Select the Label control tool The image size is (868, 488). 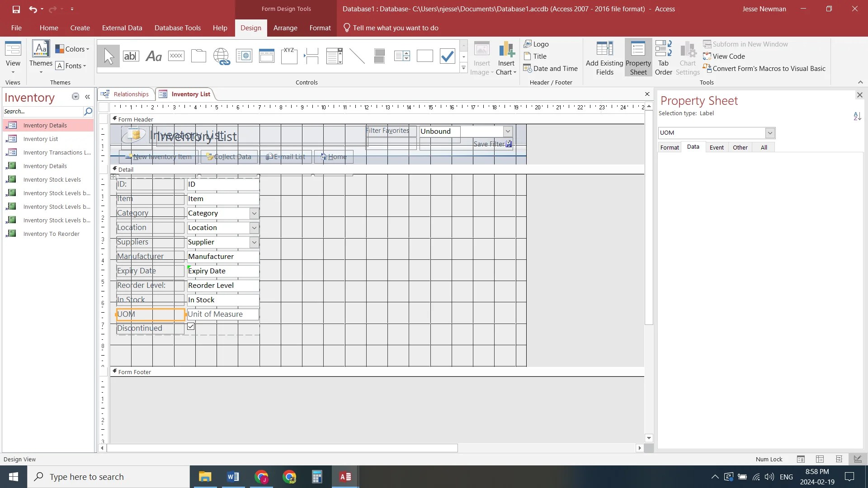tap(154, 56)
